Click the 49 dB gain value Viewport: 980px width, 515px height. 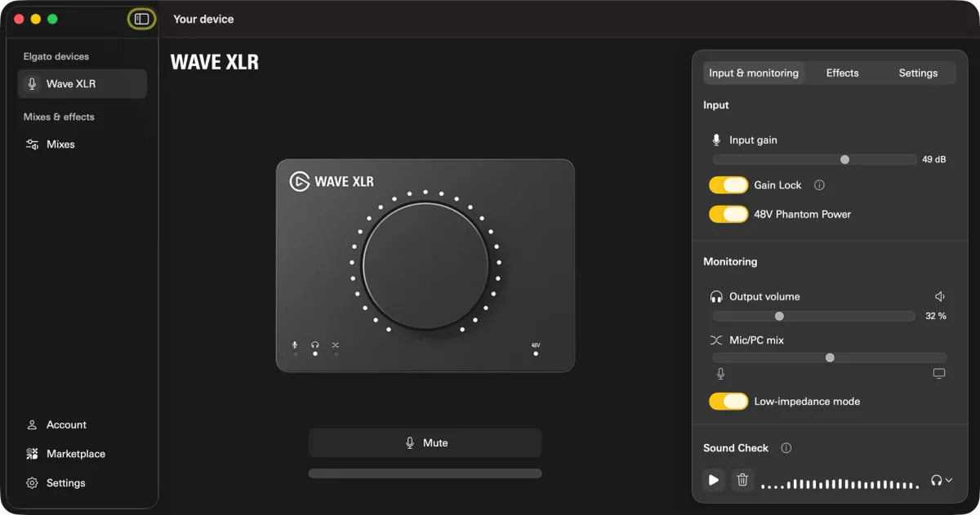934,160
